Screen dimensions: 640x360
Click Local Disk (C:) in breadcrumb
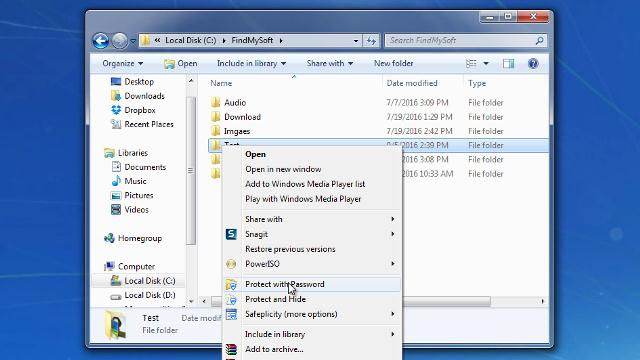coord(191,40)
